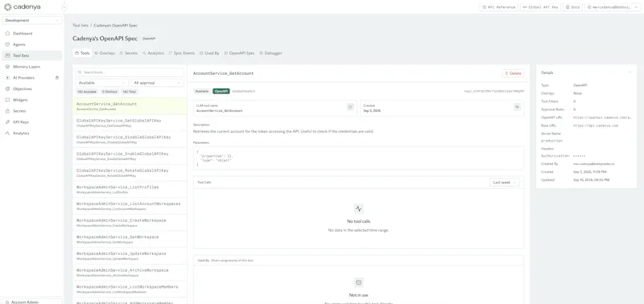Click the icon in the Created card
The image size is (644, 304).
pyautogui.click(x=517, y=107)
